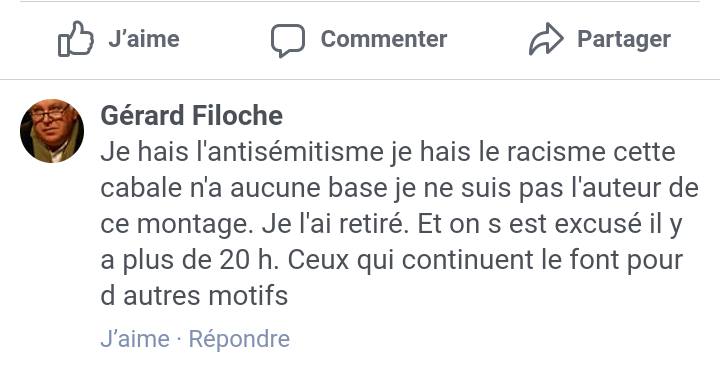720x366 pixels.
Task: Open Gérard Filoche's round profile photo
Action: pos(52,131)
